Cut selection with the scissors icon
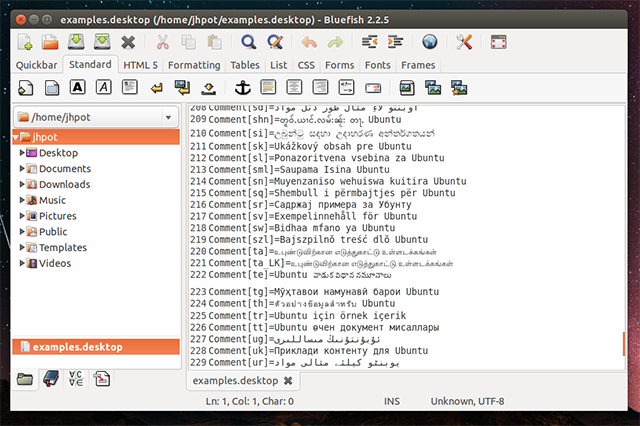 [162, 42]
